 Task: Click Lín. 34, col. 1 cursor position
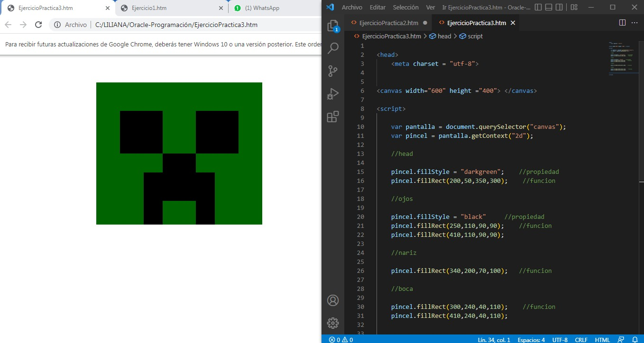click(494, 339)
